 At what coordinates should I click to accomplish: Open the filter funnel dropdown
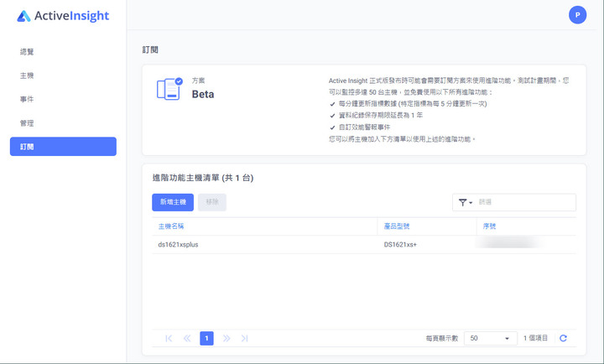(466, 202)
